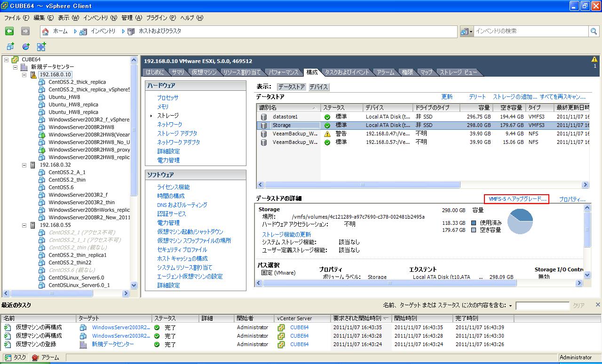Click the ストレージの追加 link

click(515, 96)
